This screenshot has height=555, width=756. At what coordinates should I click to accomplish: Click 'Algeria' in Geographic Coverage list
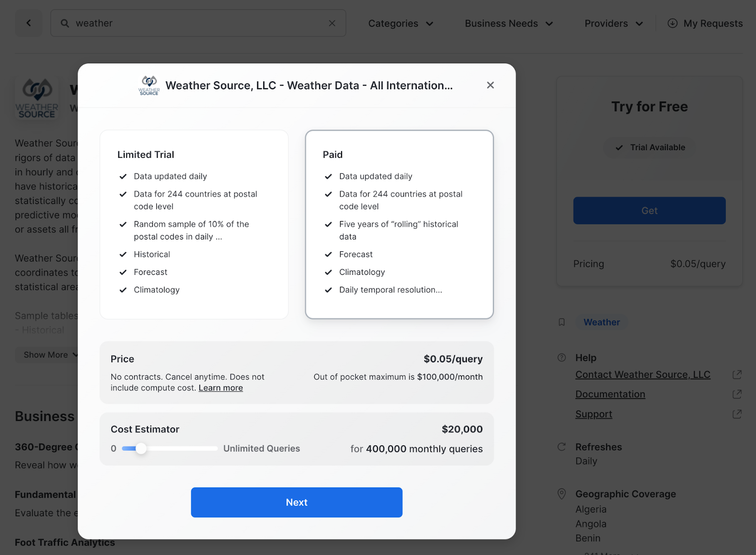pyautogui.click(x=591, y=509)
